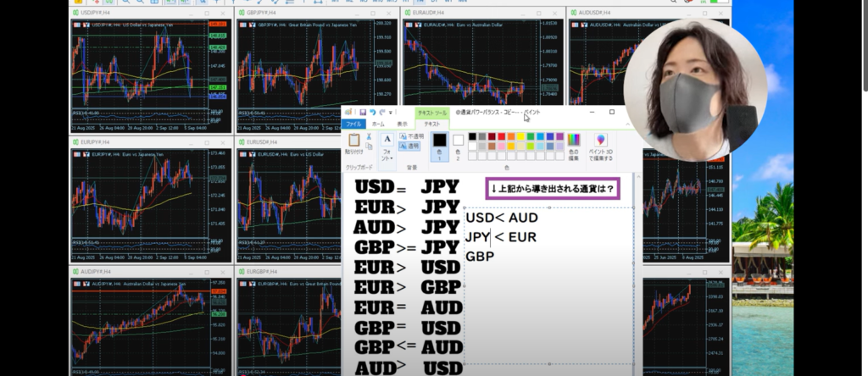Screen dimensions: 868x376
Task: Click the EURUSD#,H4 chart title bar
Action: coord(288,142)
